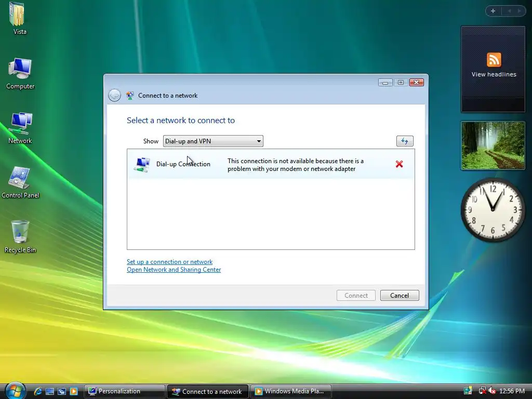Viewport: 532px width, 399px height.
Task: Refresh the network list with the refresh icon
Action: (405, 141)
